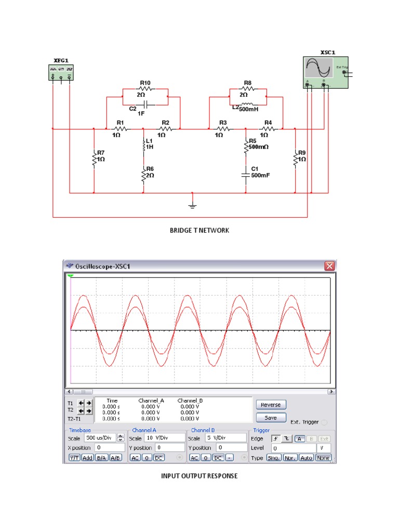The image size is (399, 532).
Task: Click the scope scrollbar right arrow
Action: 331,392
